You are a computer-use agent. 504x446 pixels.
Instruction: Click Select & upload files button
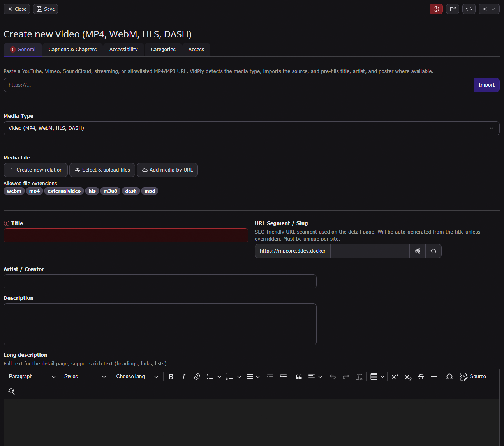pos(102,170)
